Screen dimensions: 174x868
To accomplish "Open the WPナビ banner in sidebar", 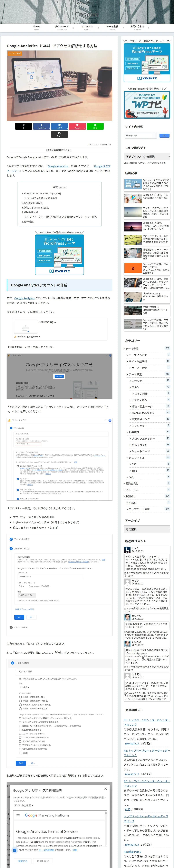I will pos(147,104).
